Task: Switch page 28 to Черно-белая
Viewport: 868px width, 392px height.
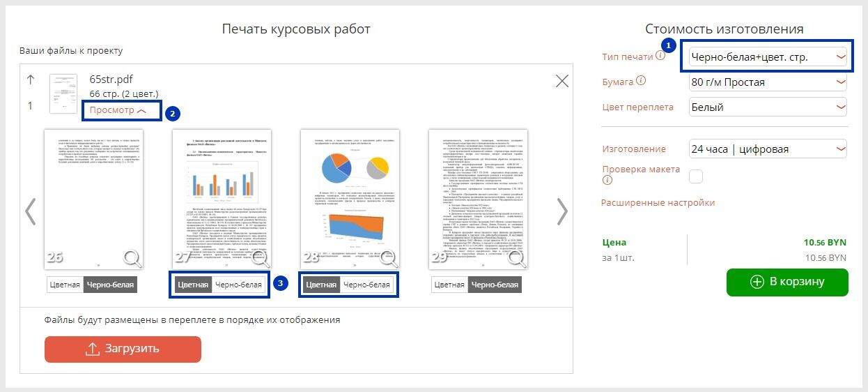Action: pyautogui.click(x=366, y=285)
